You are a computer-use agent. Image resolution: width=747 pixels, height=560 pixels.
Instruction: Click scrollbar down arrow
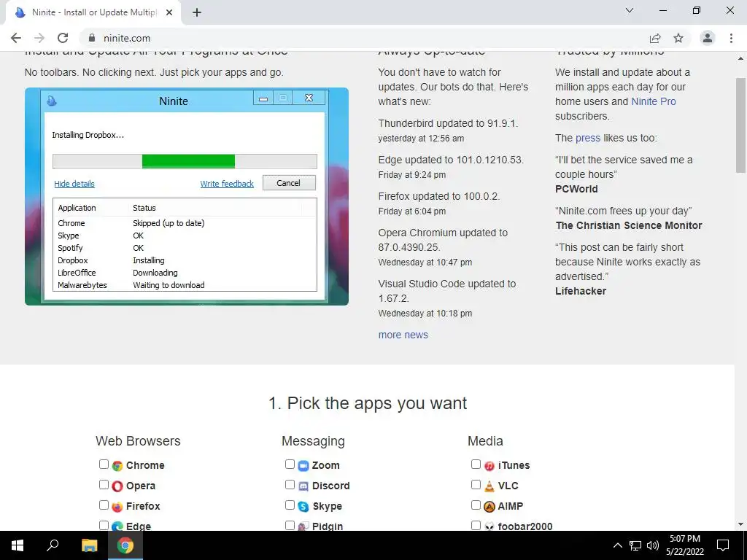[740, 524]
